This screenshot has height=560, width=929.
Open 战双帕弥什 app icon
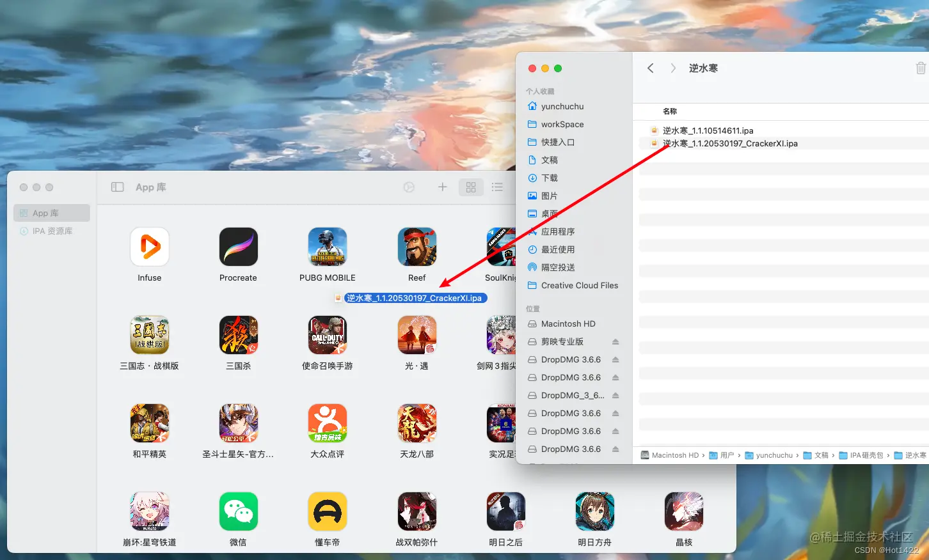tap(417, 511)
